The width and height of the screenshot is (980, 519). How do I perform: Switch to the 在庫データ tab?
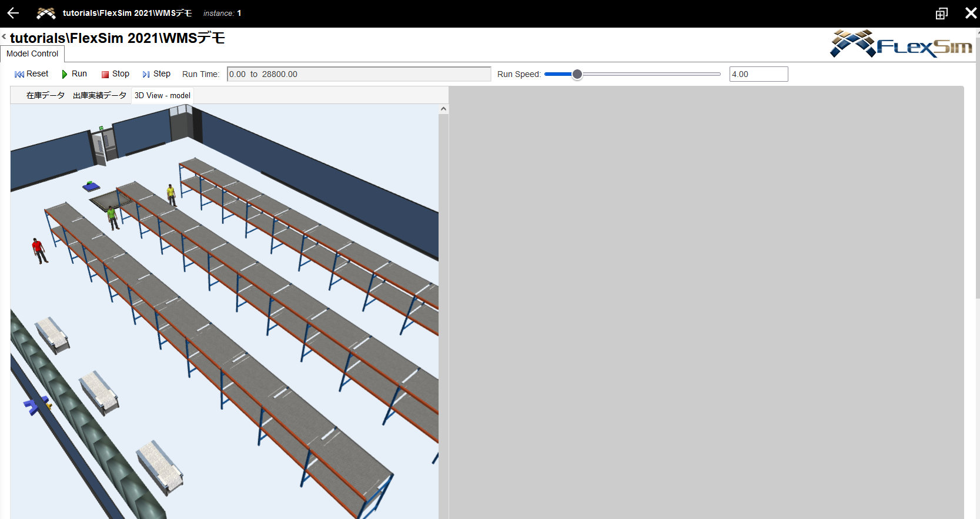[x=45, y=95]
